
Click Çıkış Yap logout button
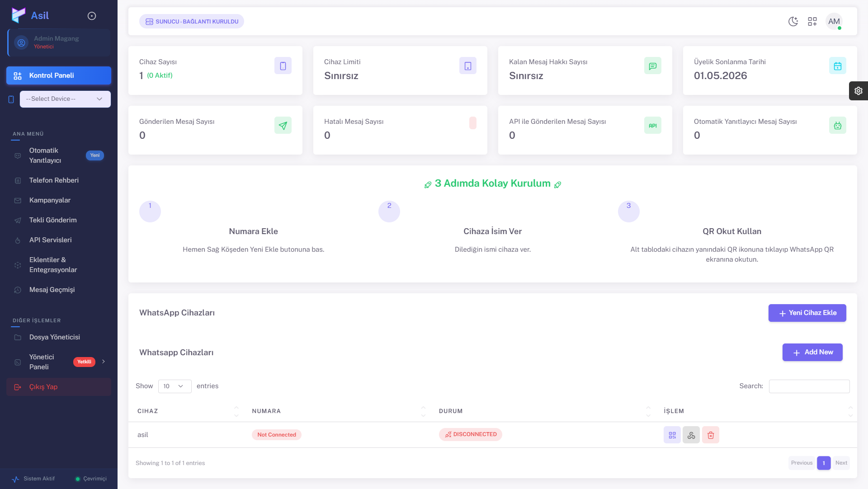[59, 387]
